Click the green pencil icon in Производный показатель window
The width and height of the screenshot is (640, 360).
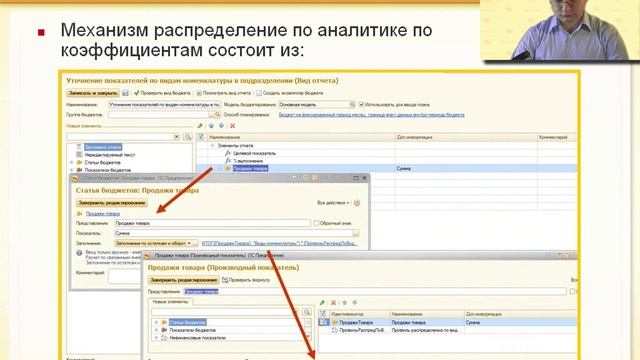322,302
